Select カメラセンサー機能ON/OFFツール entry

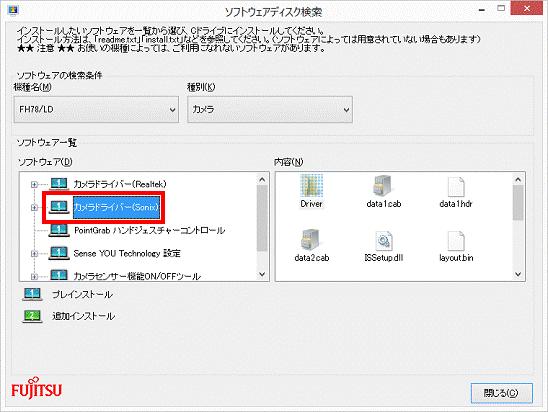click(137, 276)
